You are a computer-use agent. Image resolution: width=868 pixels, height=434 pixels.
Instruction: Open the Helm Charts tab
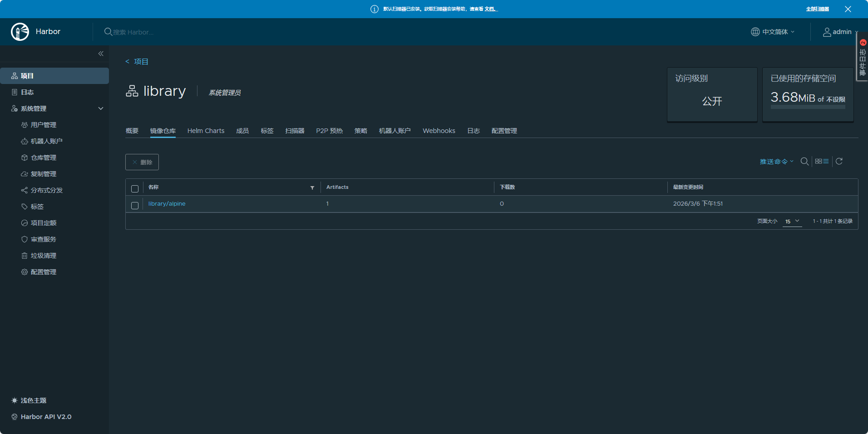(x=206, y=131)
